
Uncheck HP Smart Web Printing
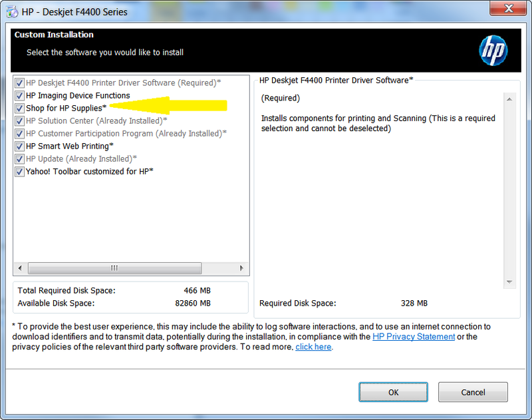coord(19,146)
